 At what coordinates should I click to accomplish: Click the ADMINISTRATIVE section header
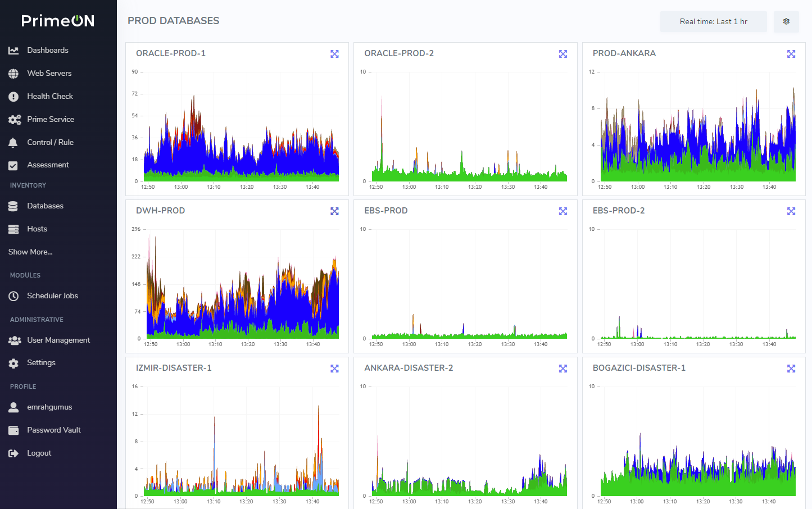click(x=37, y=320)
